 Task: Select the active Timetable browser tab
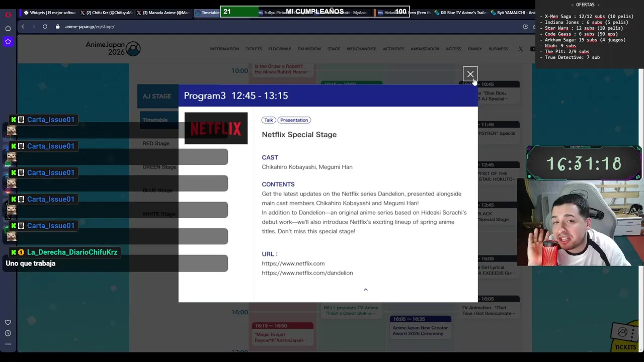coord(207,13)
